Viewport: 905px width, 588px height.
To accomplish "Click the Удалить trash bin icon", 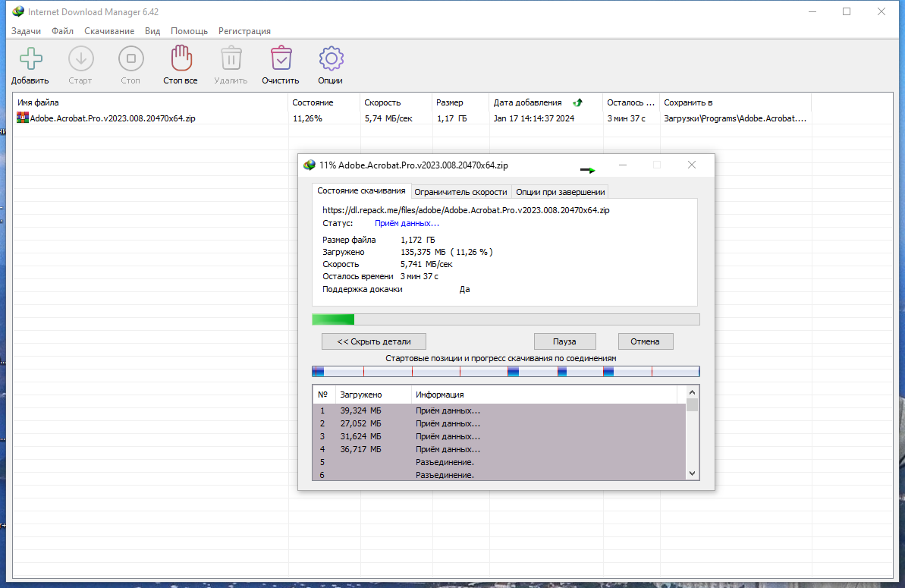I will (x=231, y=58).
